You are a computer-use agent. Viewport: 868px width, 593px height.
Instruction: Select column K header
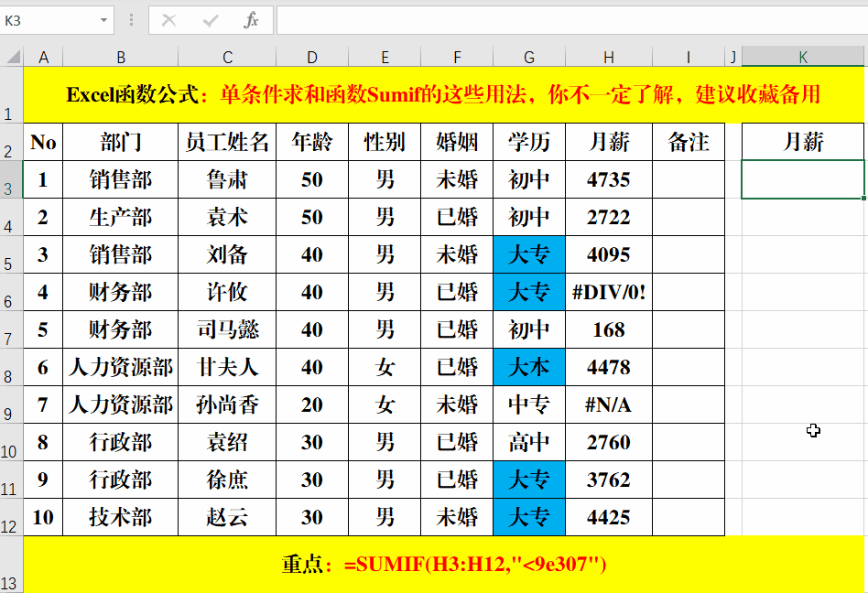coord(803,57)
